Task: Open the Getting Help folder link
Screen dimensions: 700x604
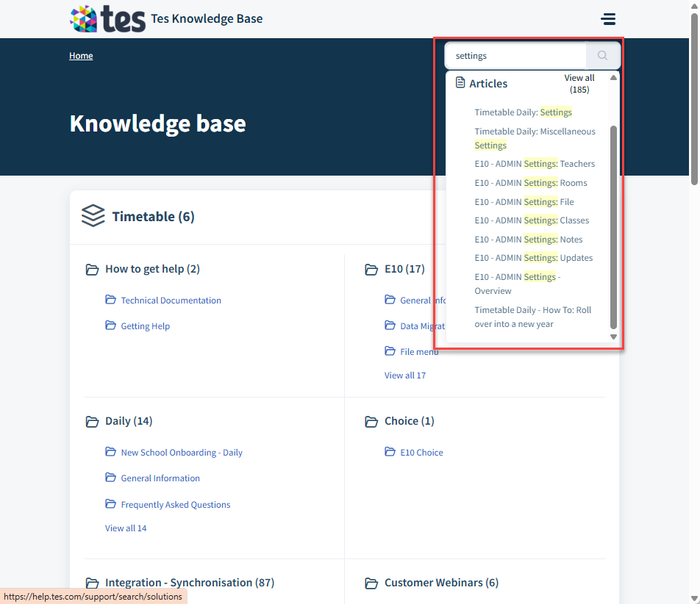Action: click(145, 326)
